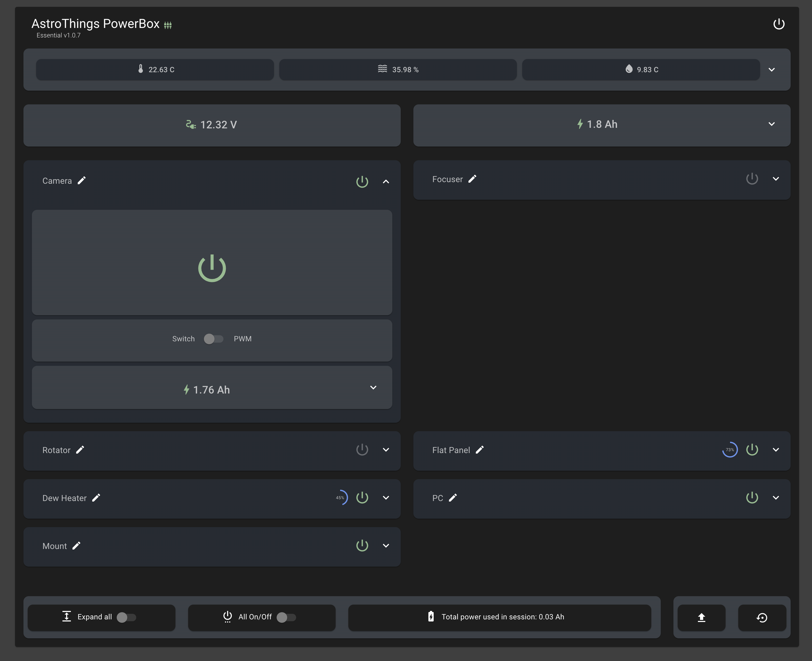Turn on the Focuser power

[752, 179]
